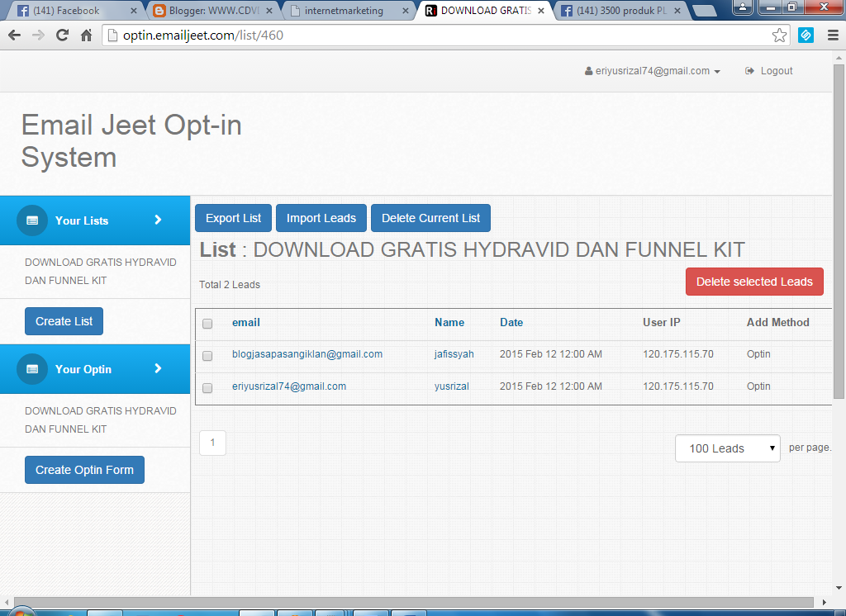Screen dimensions: 846x616
Task: Click the browser forward arrow
Action: coord(38,36)
